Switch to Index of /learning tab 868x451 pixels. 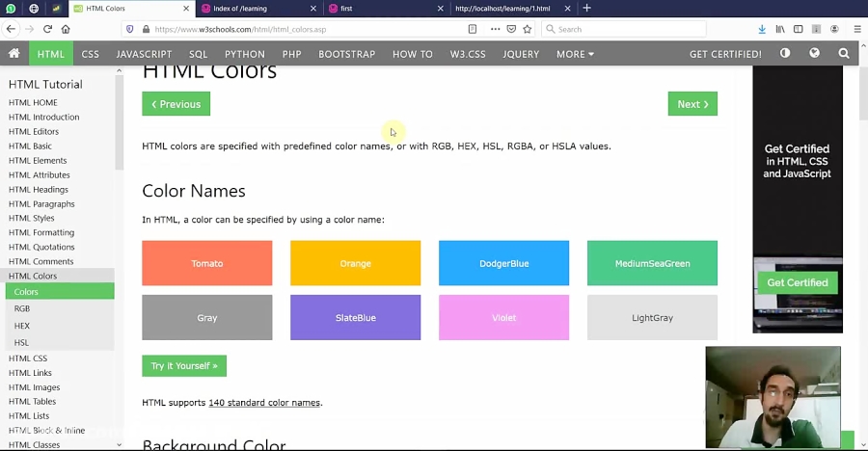[259, 9]
